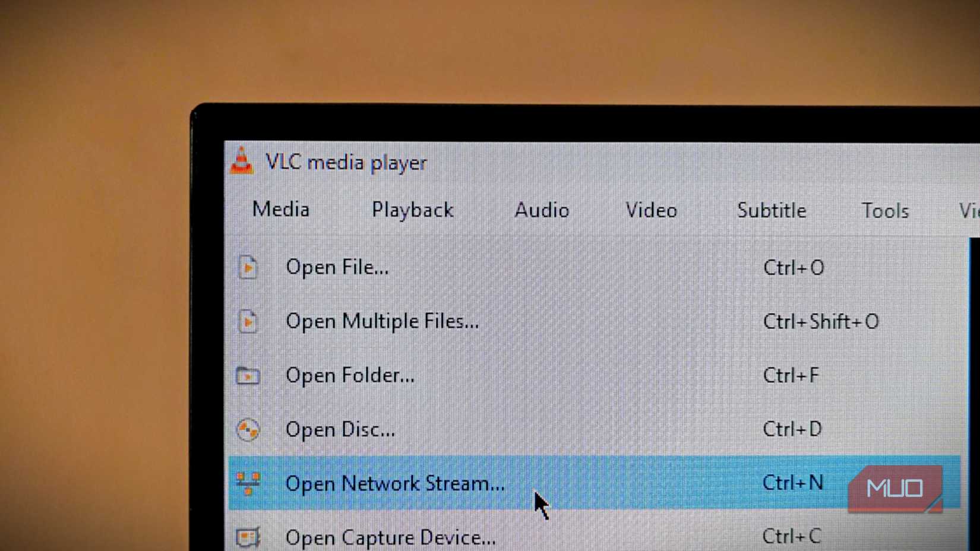Click the Open Capture Device icon
980x551 pixels.
(x=248, y=537)
